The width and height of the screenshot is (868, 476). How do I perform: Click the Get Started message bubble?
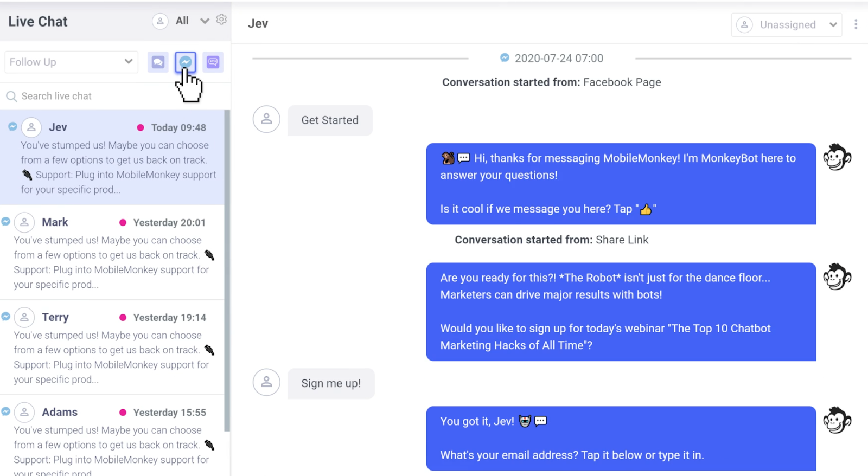click(x=330, y=120)
